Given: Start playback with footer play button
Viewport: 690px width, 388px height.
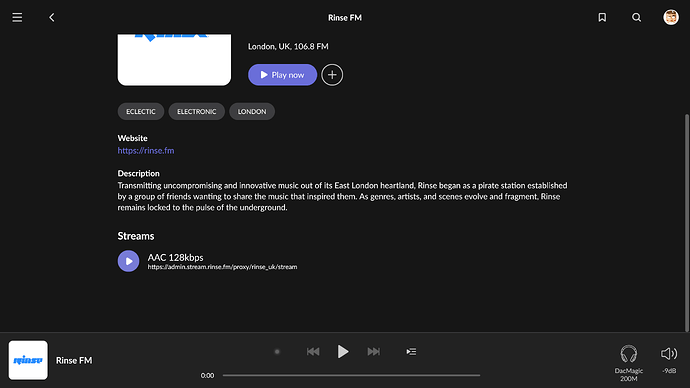Looking at the screenshot, I should [x=343, y=351].
